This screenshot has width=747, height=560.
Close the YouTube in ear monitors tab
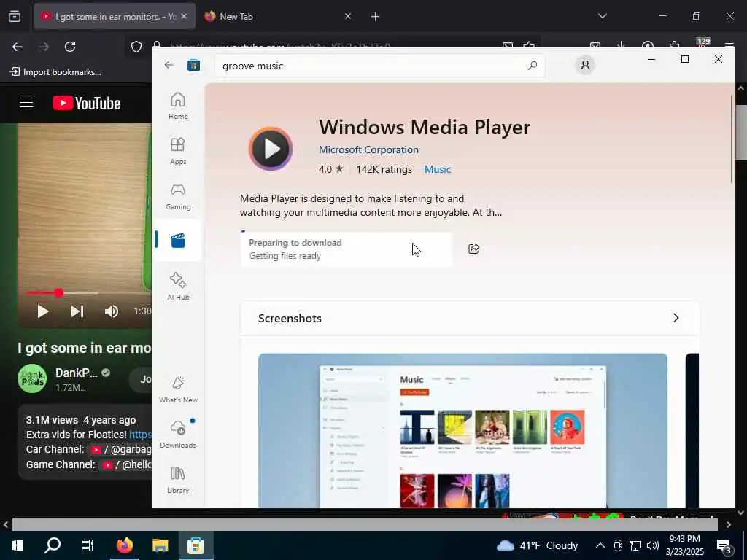184,16
